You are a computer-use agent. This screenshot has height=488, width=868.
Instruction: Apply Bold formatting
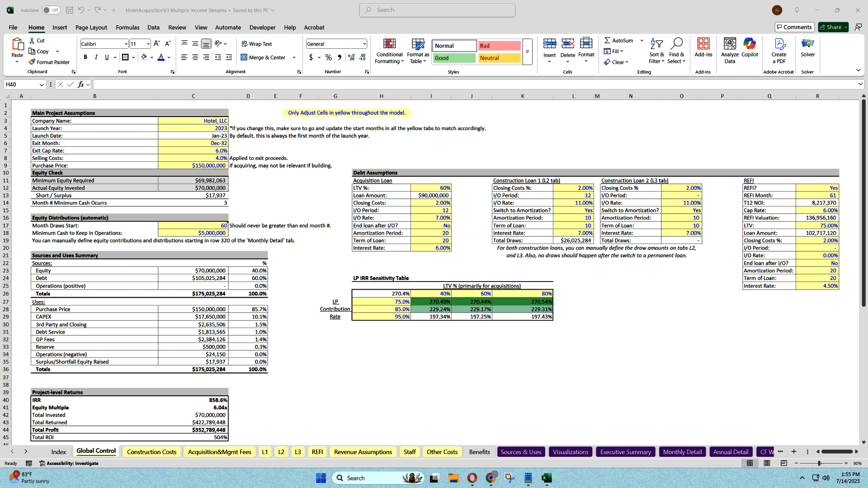[x=85, y=57]
